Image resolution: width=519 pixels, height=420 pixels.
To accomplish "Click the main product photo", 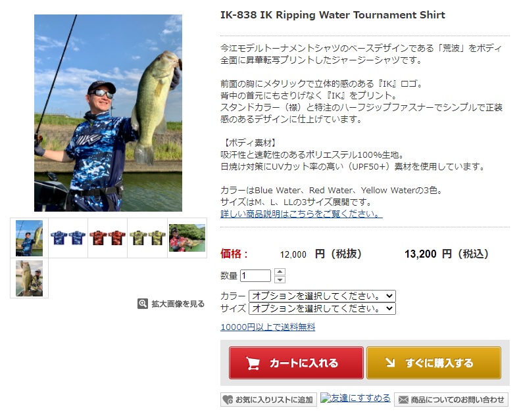I will click(x=109, y=113).
